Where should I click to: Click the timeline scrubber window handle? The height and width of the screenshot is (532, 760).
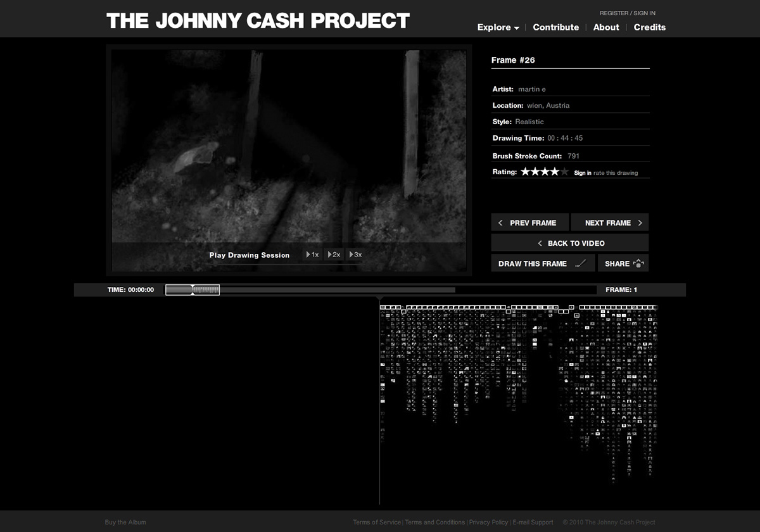tap(193, 289)
